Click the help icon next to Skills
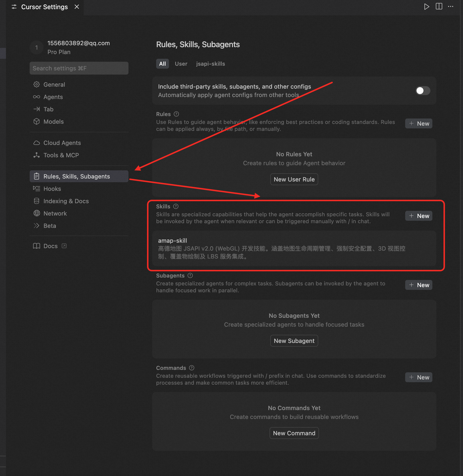 [x=176, y=206]
